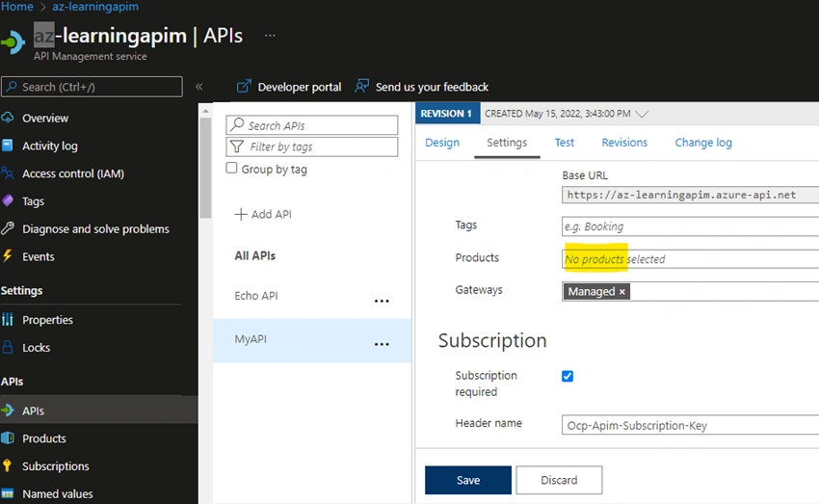Open the ellipsis menu beside page title
This screenshot has width=819, height=504.
click(x=270, y=36)
